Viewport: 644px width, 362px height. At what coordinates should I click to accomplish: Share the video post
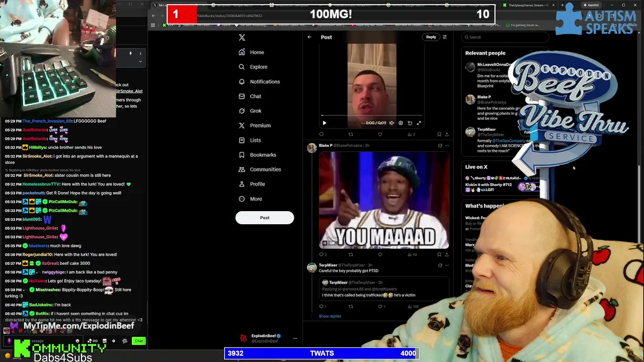[447, 134]
